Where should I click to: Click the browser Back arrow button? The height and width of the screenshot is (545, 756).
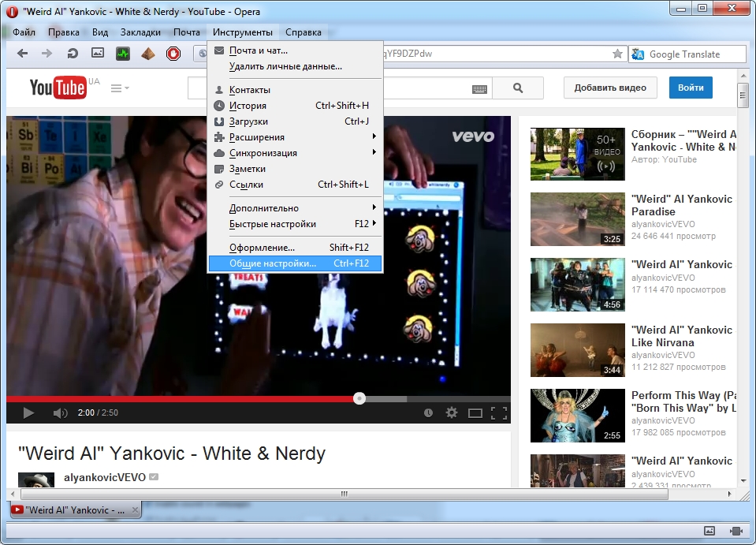[22, 54]
